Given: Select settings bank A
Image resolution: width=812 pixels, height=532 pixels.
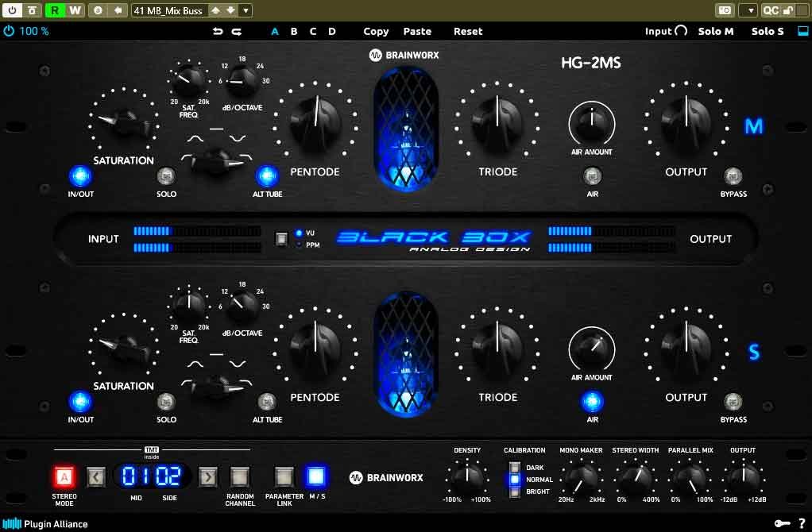Looking at the screenshot, I should tap(275, 32).
